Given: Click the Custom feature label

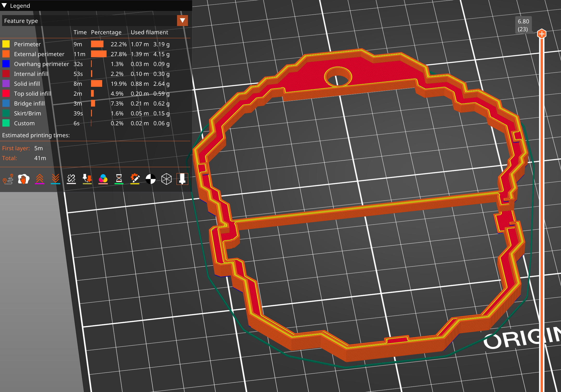Looking at the screenshot, I should (24, 123).
